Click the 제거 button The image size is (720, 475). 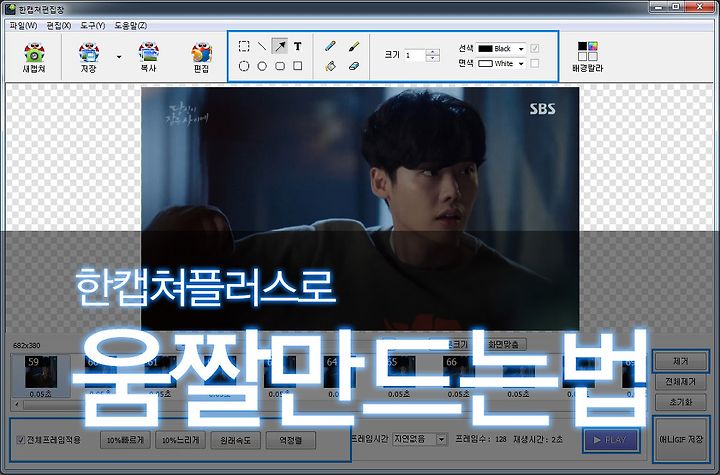pyautogui.click(x=681, y=362)
